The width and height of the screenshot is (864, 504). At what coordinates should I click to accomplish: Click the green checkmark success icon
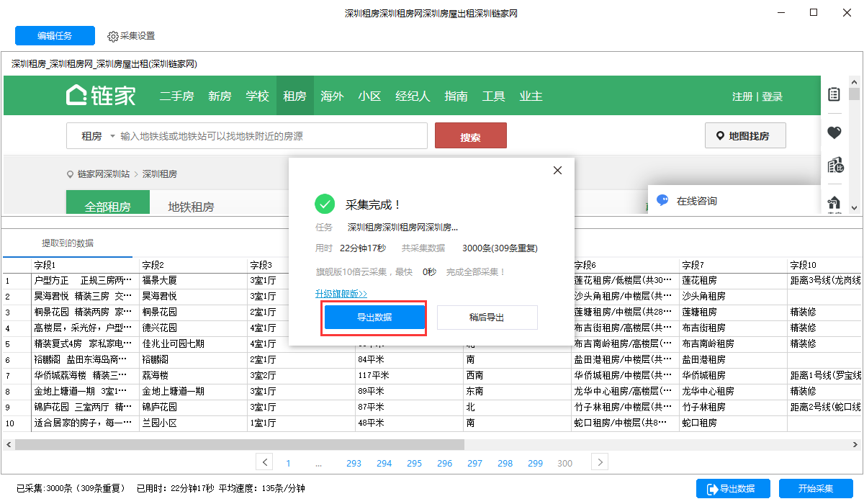(x=325, y=204)
